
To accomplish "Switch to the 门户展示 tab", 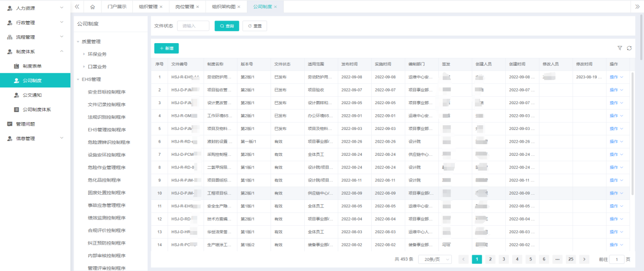I will [x=117, y=7].
